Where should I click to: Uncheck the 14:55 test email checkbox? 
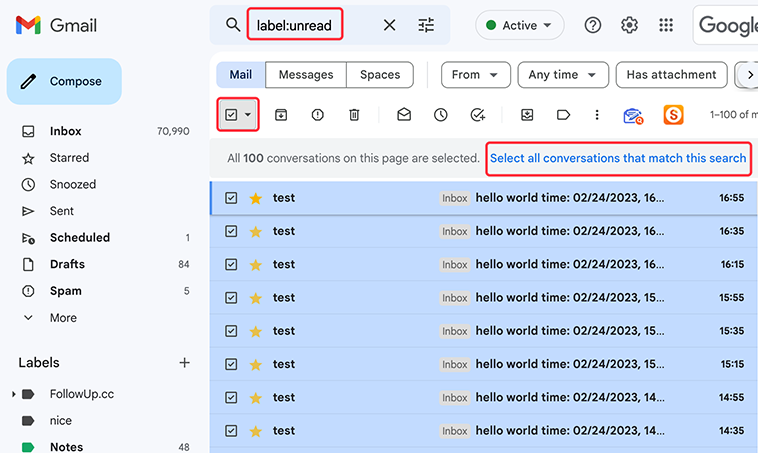[231, 397]
